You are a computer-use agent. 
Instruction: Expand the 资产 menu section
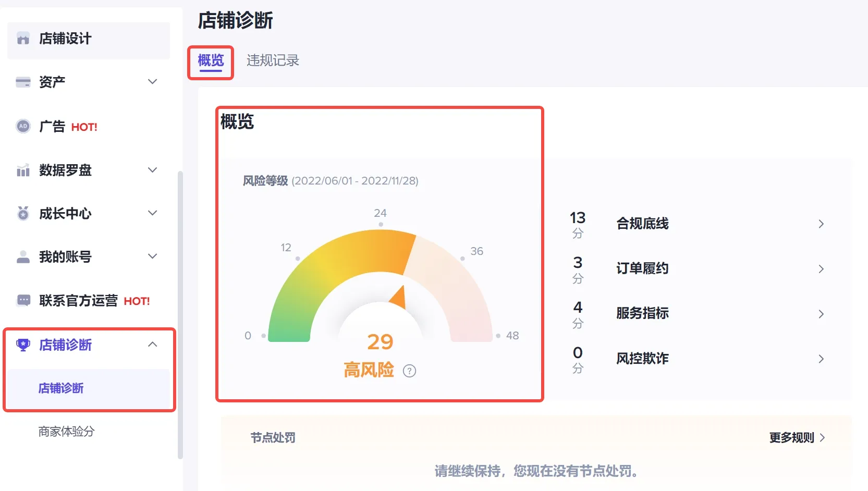(153, 81)
